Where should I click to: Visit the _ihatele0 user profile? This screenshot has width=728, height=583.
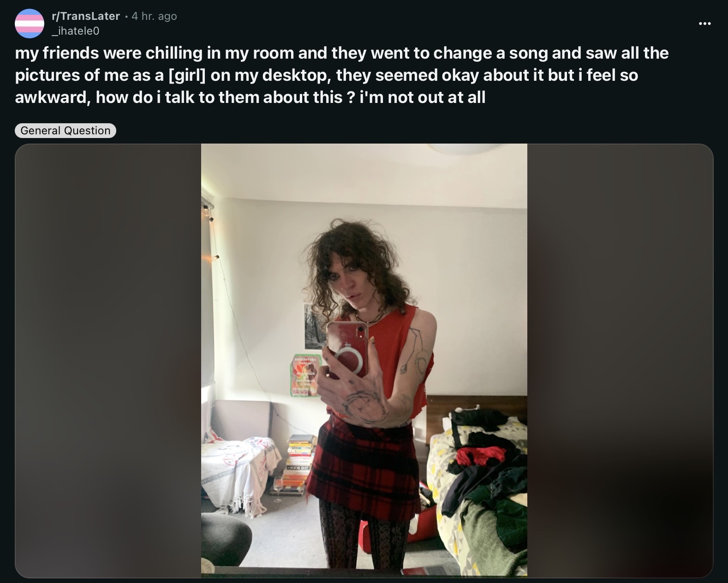click(x=76, y=31)
